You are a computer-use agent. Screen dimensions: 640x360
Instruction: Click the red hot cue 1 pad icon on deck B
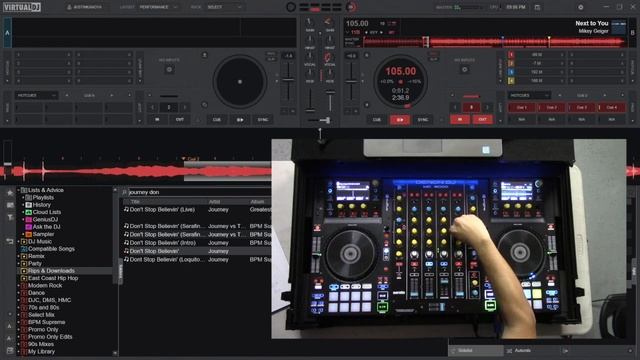click(511, 54)
